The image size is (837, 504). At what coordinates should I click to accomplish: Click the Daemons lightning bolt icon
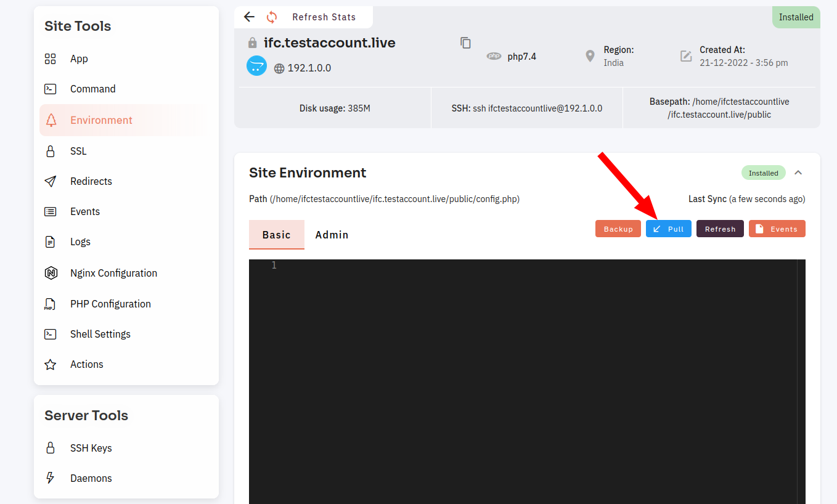click(x=51, y=478)
